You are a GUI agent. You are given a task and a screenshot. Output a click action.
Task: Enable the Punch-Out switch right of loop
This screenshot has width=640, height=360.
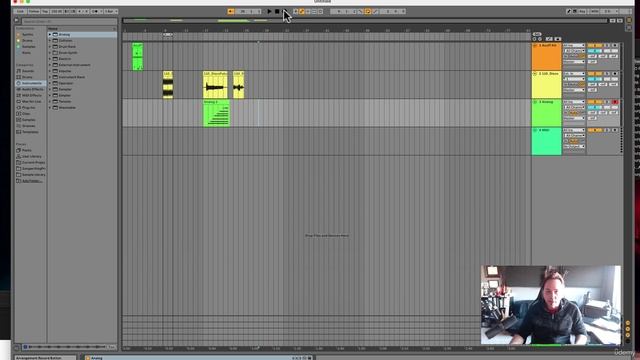[375, 11]
